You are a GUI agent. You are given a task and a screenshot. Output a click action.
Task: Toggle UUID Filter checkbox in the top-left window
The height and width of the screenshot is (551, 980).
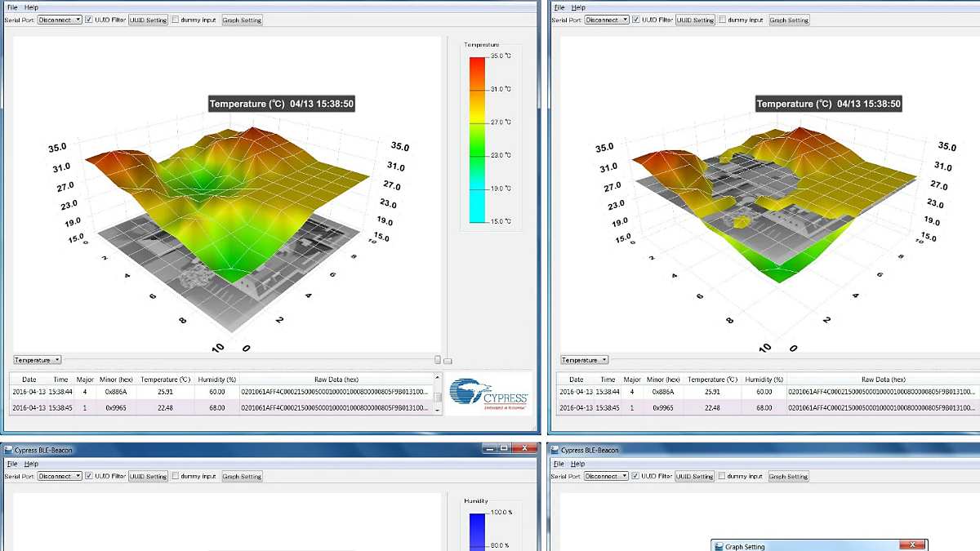(89, 20)
